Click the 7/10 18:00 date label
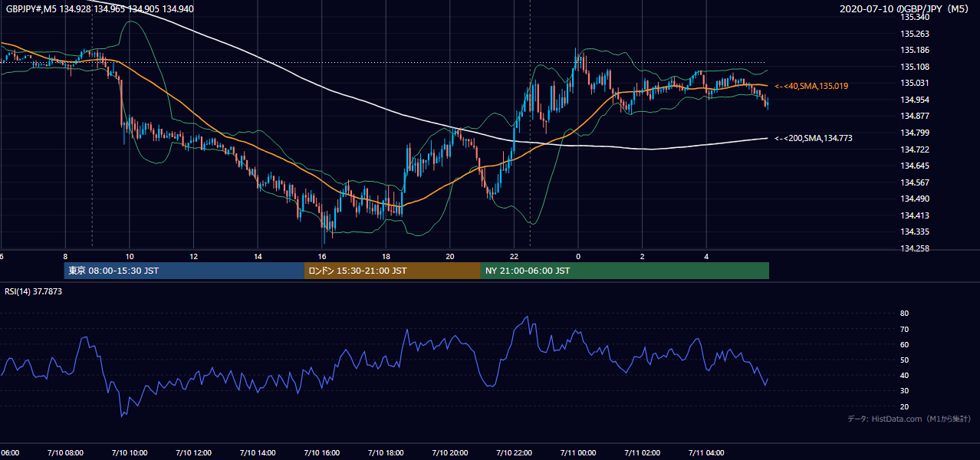The image size is (980, 460). point(386,452)
